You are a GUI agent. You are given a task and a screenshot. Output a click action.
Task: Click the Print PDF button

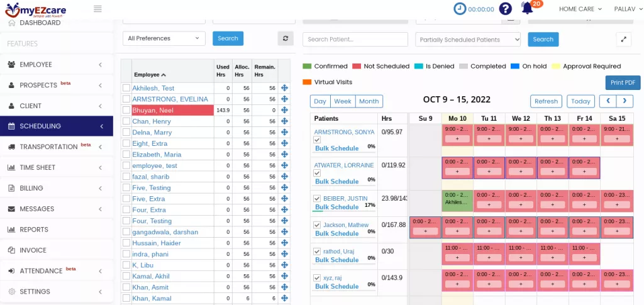coord(622,83)
